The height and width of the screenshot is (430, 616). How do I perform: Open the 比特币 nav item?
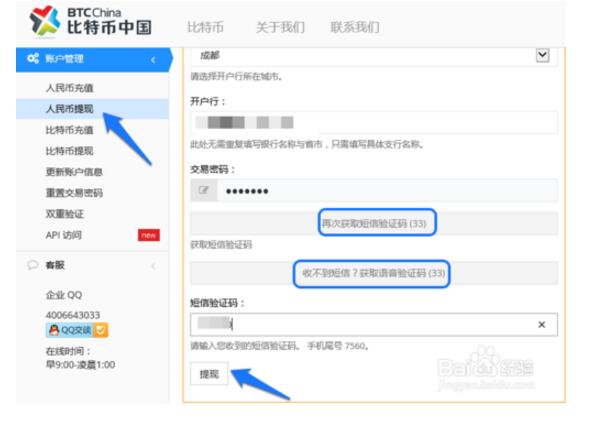coord(205,27)
